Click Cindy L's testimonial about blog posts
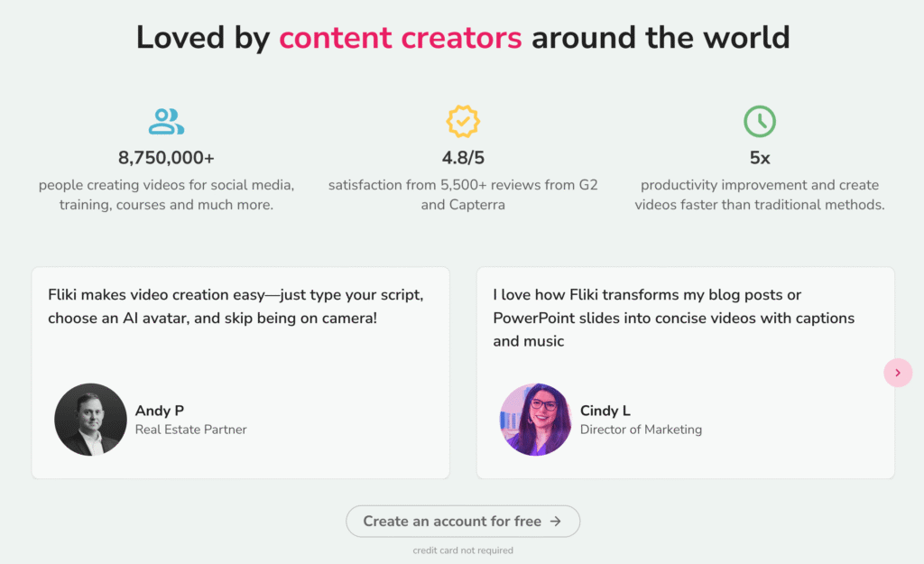The height and width of the screenshot is (564, 924). point(673,318)
